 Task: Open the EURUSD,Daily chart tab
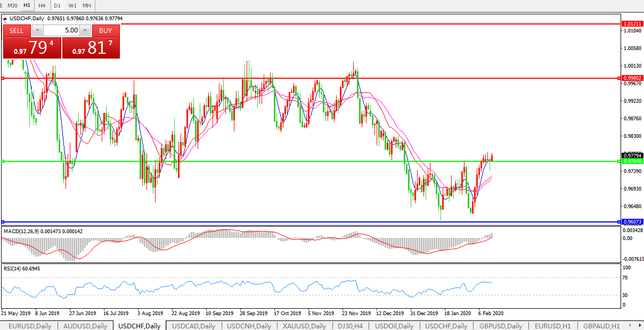(30, 326)
